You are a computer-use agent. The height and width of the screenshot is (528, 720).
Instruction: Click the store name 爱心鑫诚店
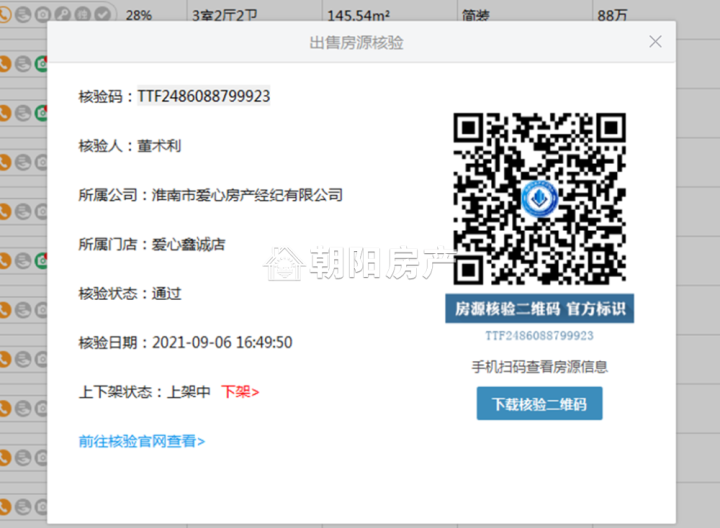point(189,244)
